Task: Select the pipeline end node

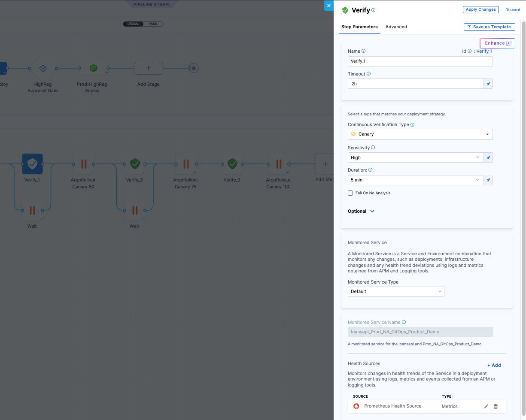Action: pyautogui.click(x=193, y=68)
